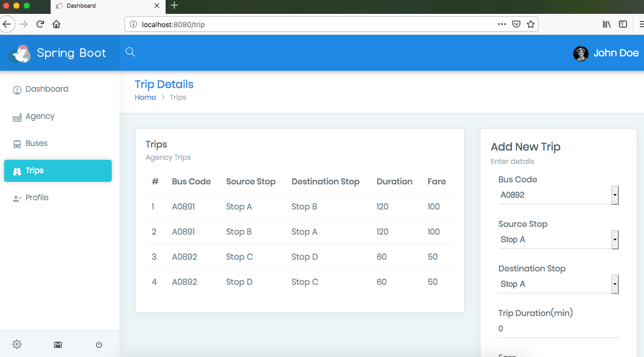
Task: Click A0891 in trip row 1
Action: pyautogui.click(x=184, y=207)
